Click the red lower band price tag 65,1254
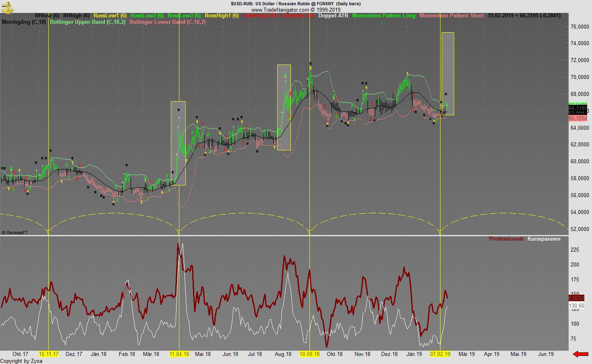The image size is (592, 364). point(578,119)
